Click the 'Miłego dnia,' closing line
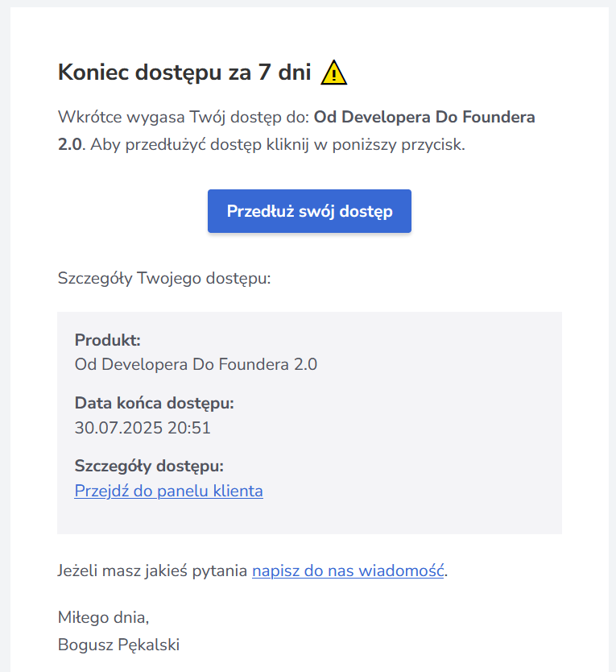The image size is (616, 672). tap(103, 618)
